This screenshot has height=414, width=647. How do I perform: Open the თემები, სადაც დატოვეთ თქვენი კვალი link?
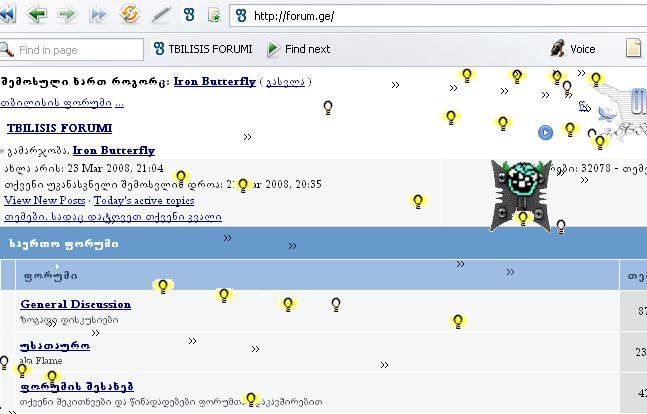(x=113, y=217)
